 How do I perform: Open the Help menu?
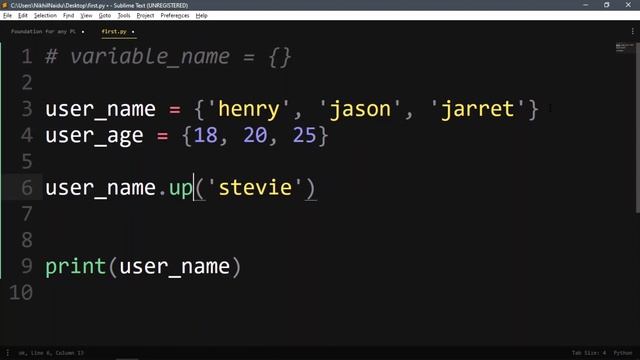202,16
